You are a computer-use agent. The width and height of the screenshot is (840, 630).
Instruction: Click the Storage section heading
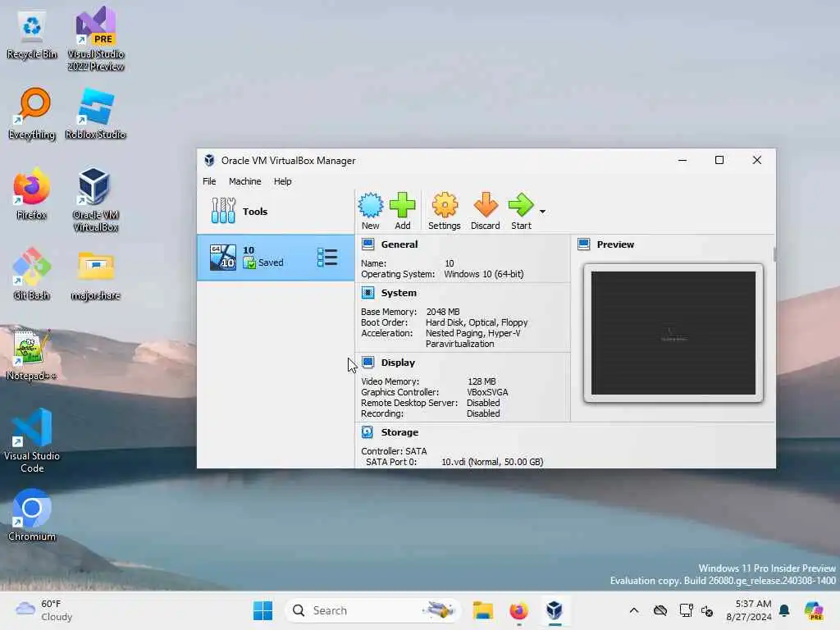(399, 432)
